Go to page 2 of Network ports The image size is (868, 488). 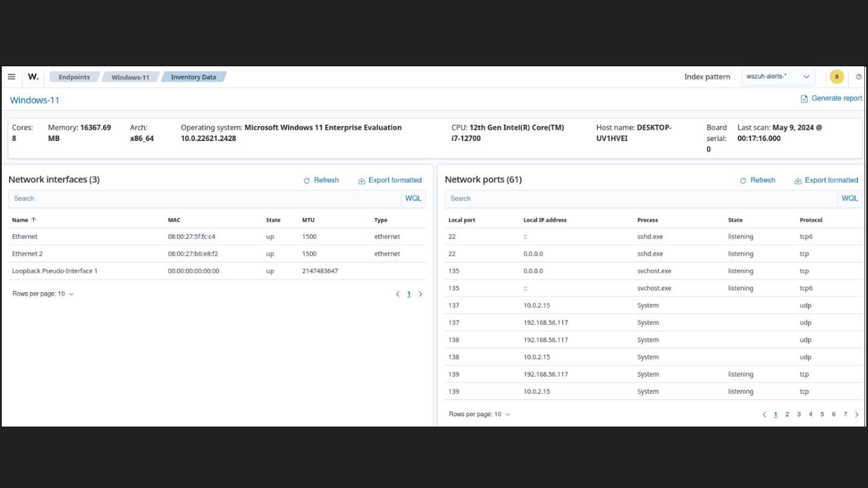pos(787,414)
